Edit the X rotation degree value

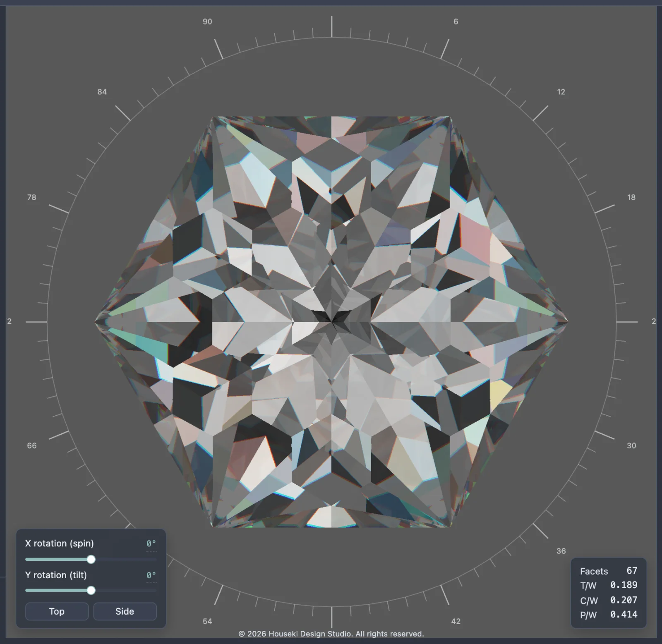tap(151, 543)
